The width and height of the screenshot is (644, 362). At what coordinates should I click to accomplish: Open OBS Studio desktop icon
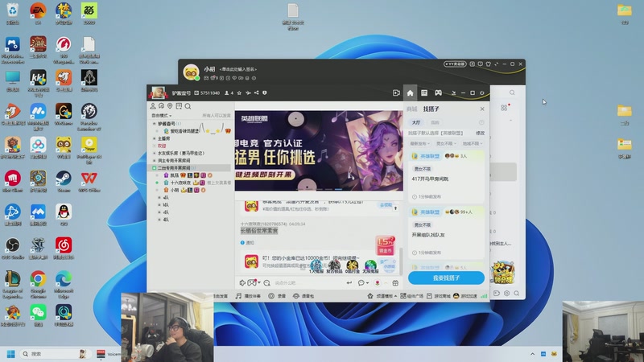[x=13, y=249]
